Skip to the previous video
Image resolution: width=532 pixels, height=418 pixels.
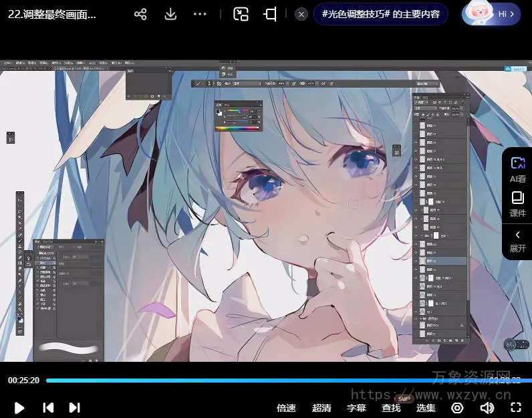coord(48,407)
